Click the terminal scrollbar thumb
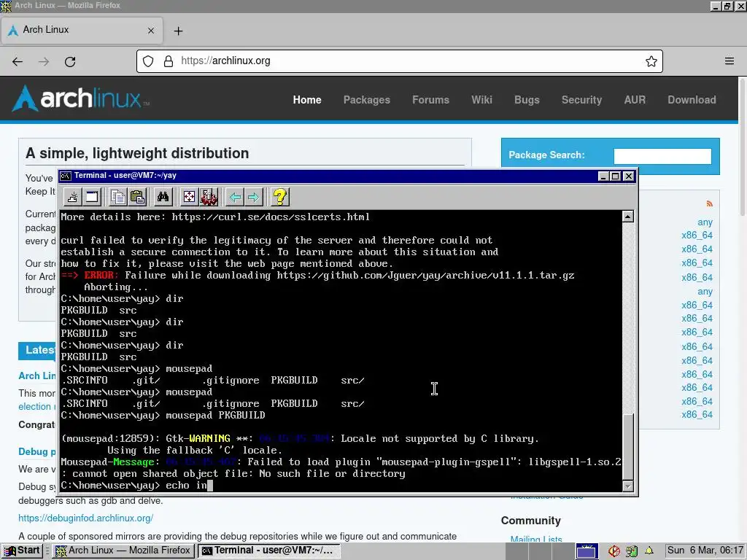Viewport: 747px width, 560px height. click(x=628, y=447)
